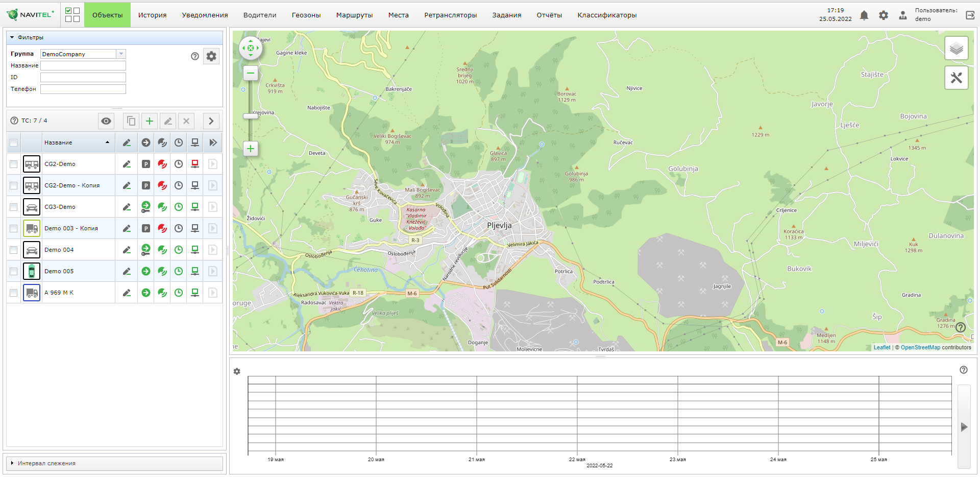Click the add object plus icon
The image size is (980, 477).
click(149, 121)
